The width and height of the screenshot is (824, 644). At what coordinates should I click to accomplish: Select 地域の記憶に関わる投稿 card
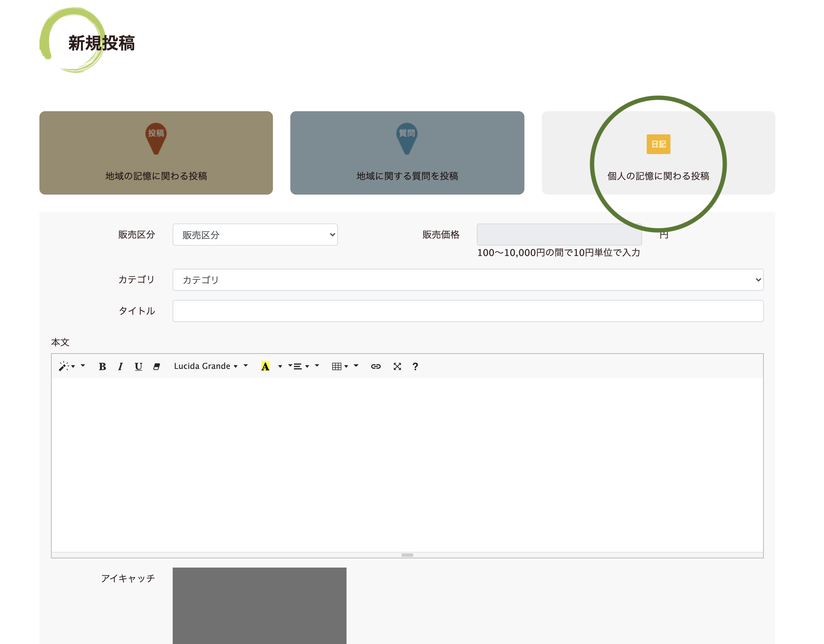pyautogui.click(x=156, y=153)
